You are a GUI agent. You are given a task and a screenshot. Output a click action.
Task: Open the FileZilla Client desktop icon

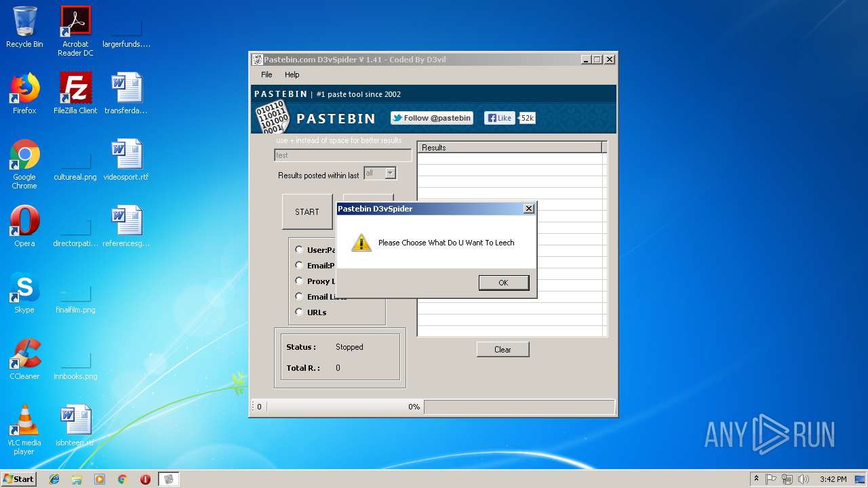pos(75,94)
